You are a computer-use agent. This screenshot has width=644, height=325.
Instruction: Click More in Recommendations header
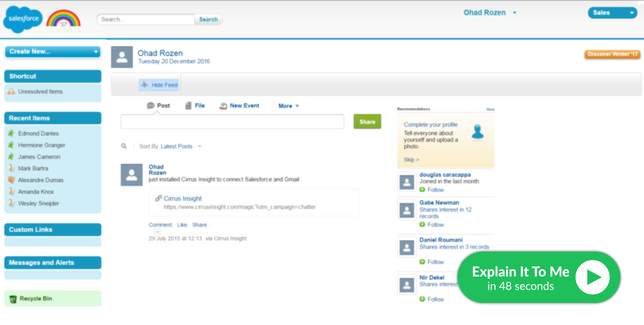[x=491, y=109]
